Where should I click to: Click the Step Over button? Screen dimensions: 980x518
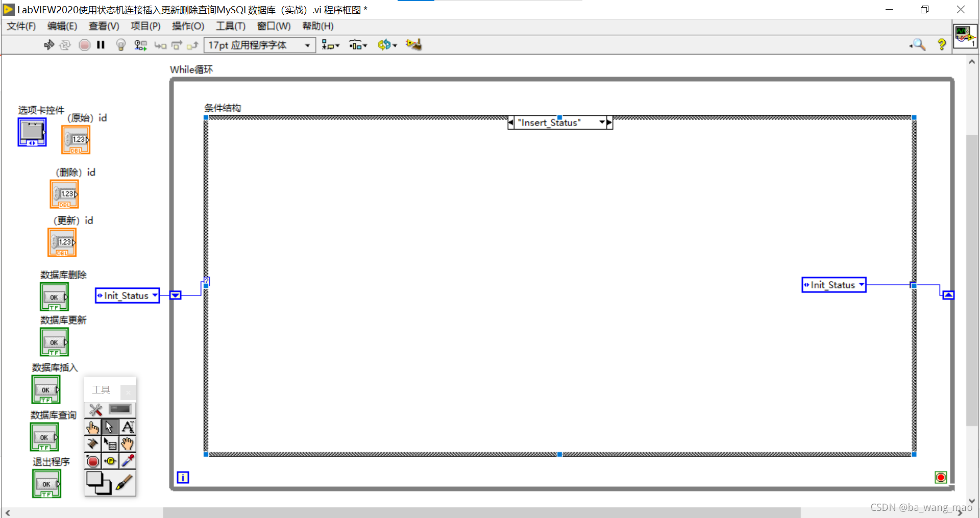click(177, 45)
